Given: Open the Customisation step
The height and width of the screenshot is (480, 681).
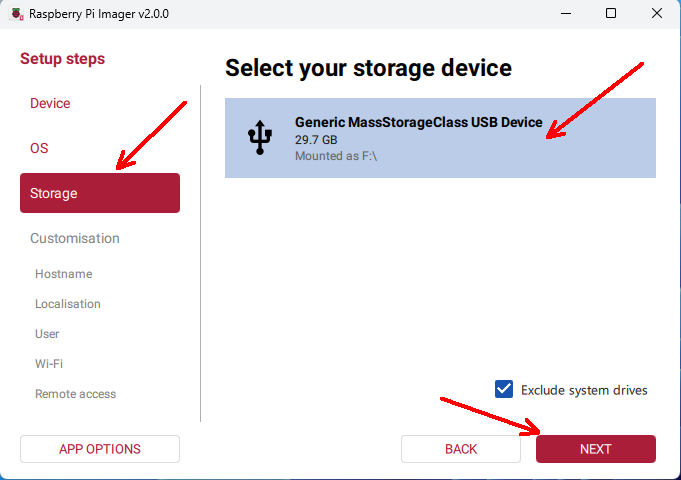Looking at the screenshot, I should coord(75,238).
